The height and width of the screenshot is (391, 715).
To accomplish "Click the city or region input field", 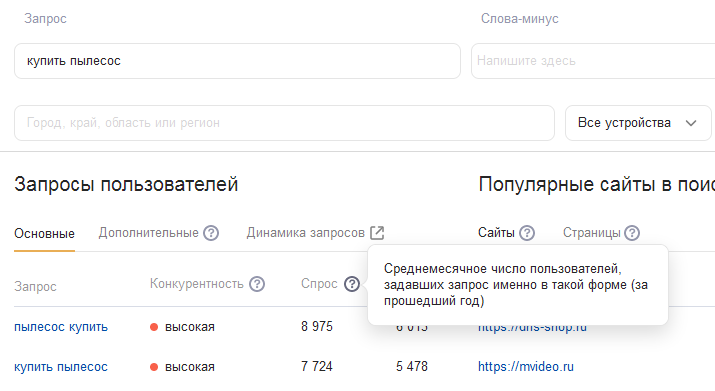I will click(x=285, y=123).
